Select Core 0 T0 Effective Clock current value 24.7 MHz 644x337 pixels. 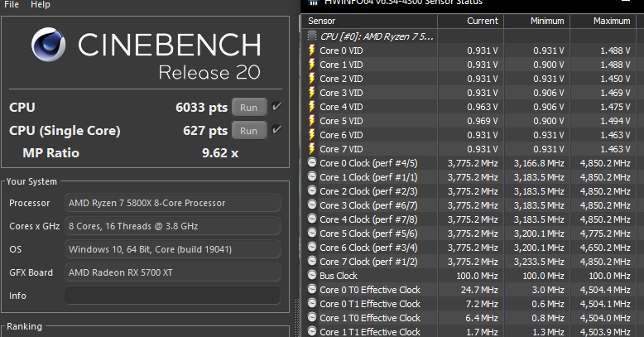(x=479, y=290)
